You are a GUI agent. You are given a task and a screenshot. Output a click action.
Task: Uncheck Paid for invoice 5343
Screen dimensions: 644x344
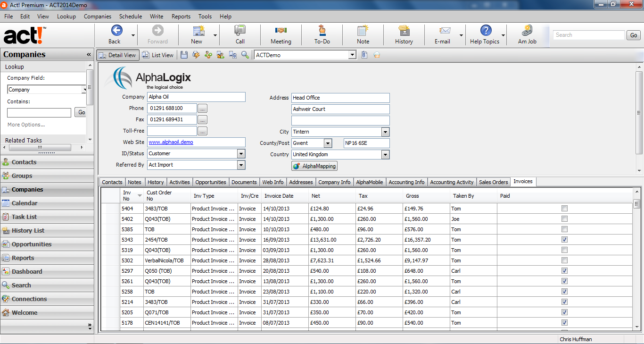coord(565,240)
